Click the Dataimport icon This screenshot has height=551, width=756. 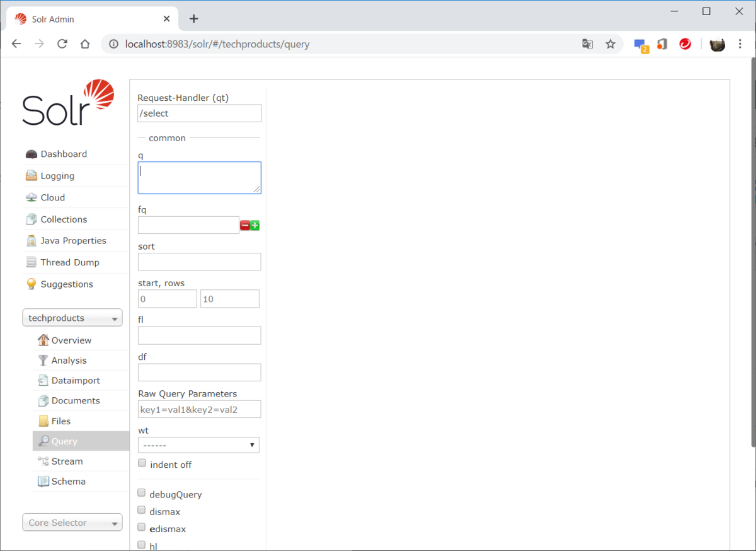[x=43, y=380]
